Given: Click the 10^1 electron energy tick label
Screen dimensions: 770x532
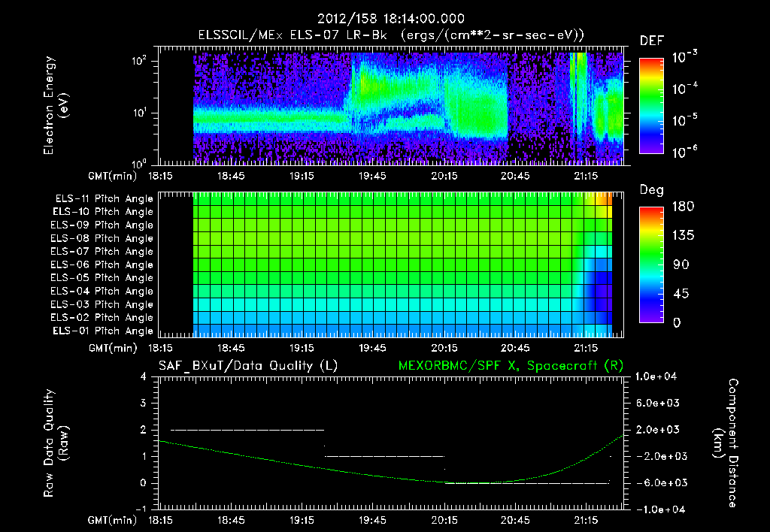Looking at the screenshot, I should tap(139, 113).
